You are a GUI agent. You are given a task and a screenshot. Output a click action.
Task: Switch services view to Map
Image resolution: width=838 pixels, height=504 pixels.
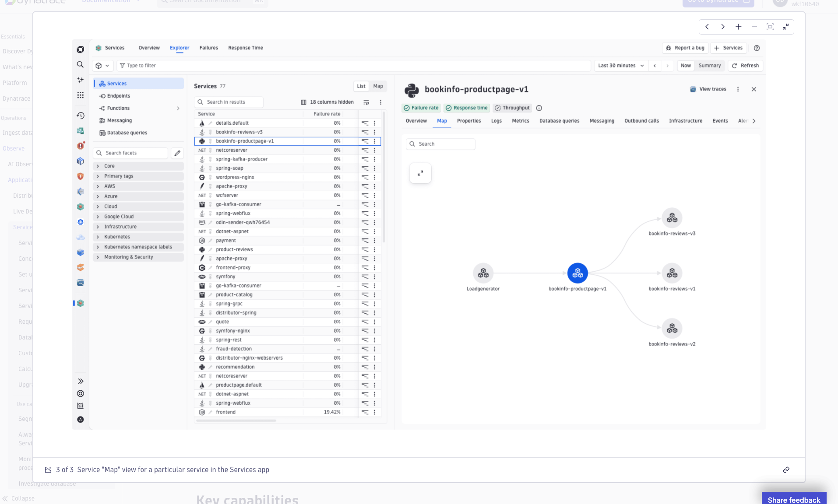(x=378, y=86)
